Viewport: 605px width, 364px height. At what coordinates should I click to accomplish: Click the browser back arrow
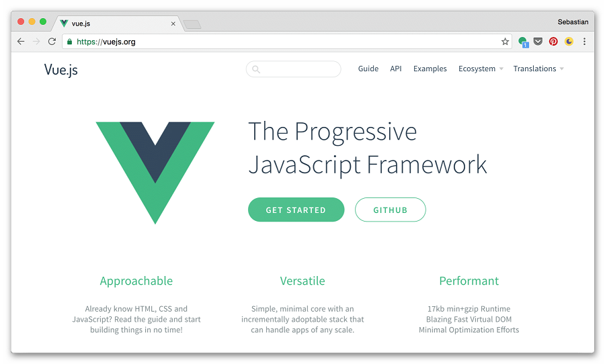click(21, 42)
